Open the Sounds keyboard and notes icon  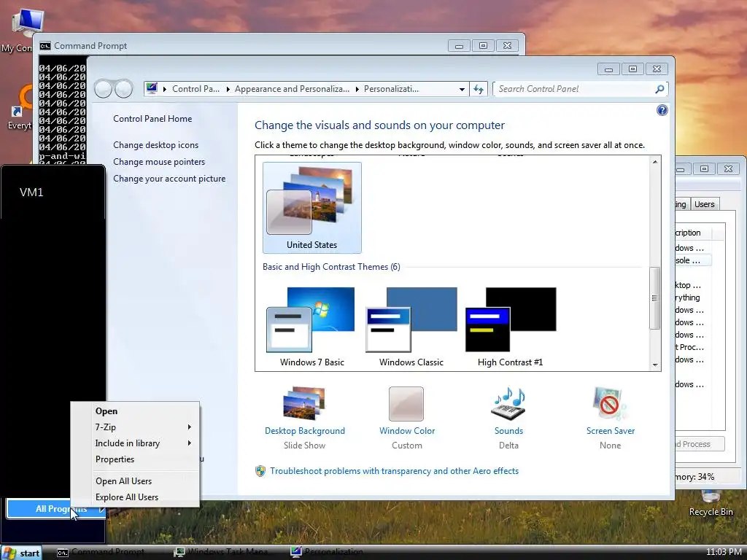click(508, 404)
